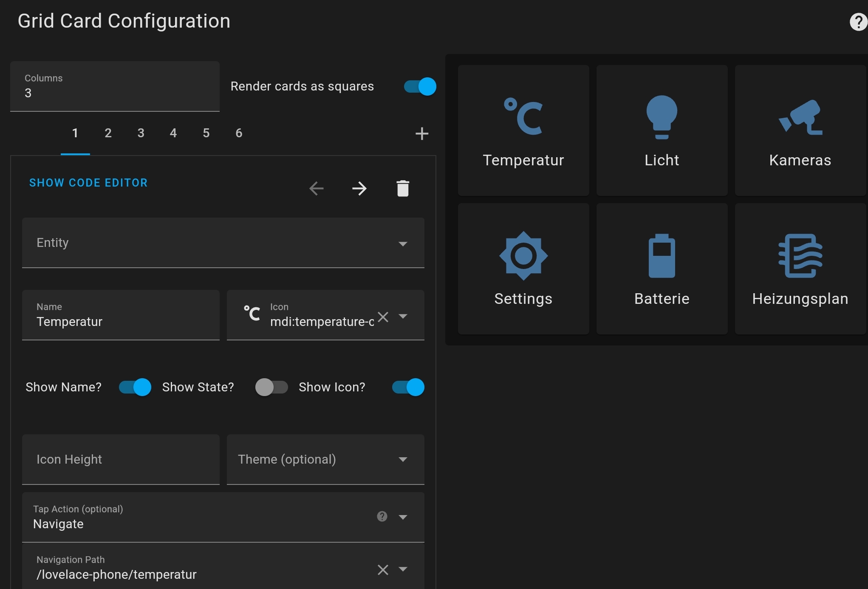868x589 pixels.
Task: Open the Tap Action dropdown
Action: [403, 517]
